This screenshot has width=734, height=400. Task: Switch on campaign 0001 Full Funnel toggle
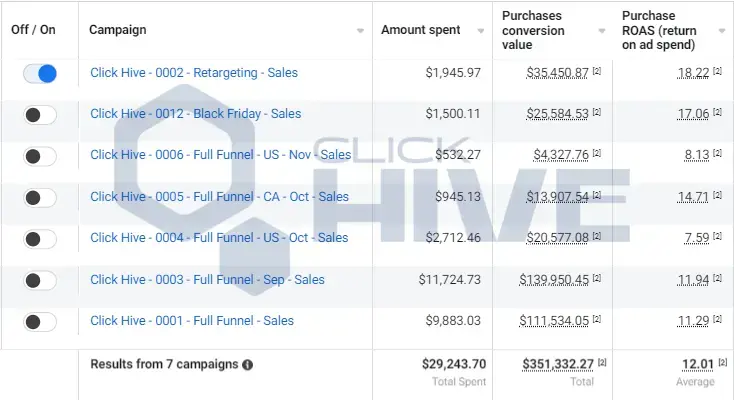point(40,321)
